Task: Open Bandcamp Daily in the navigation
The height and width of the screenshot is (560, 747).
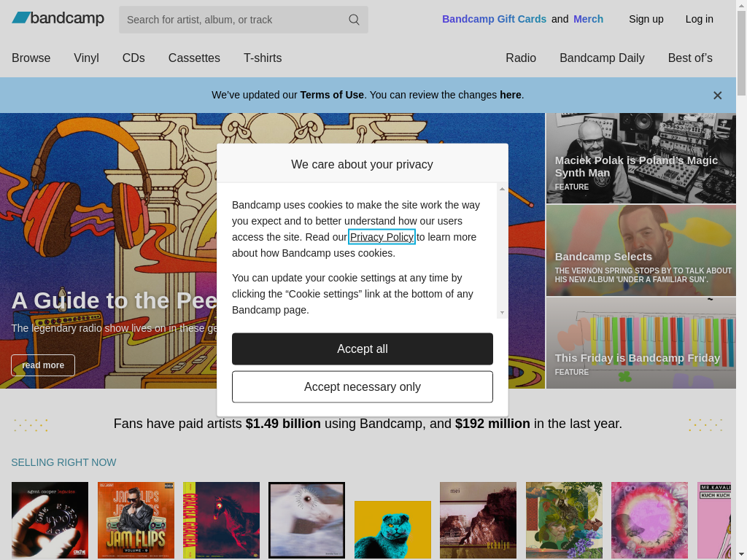Action: point(602,58)
